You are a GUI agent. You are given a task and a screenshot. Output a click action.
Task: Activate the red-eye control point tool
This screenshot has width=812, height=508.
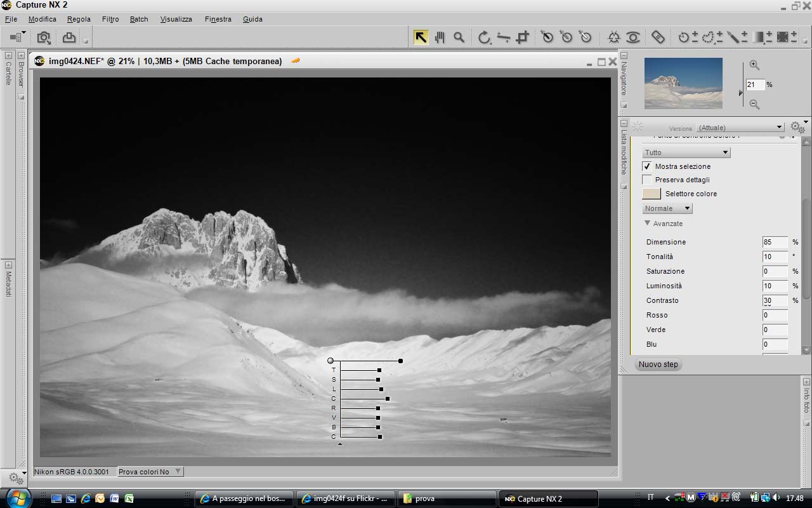coord(633,37)
